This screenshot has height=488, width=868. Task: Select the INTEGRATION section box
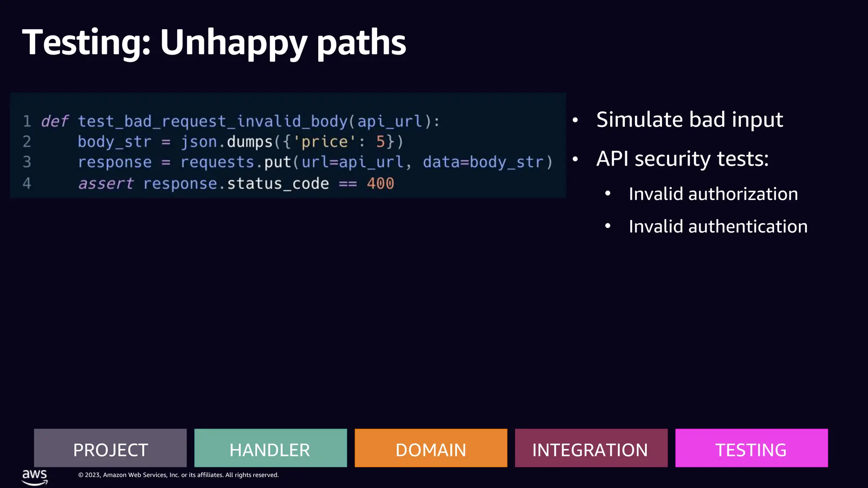591,448
